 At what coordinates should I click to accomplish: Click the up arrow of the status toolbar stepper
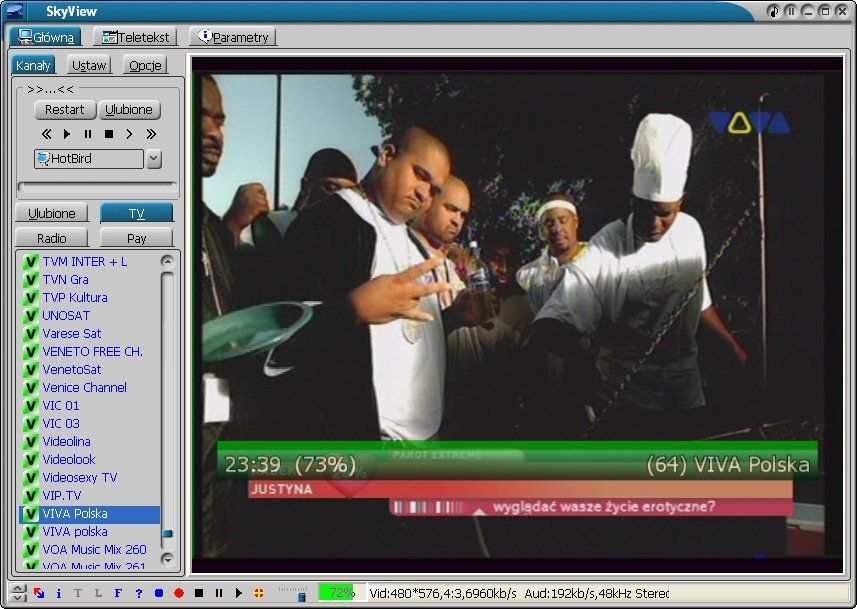pyautogui.click(x=18, y=588)
